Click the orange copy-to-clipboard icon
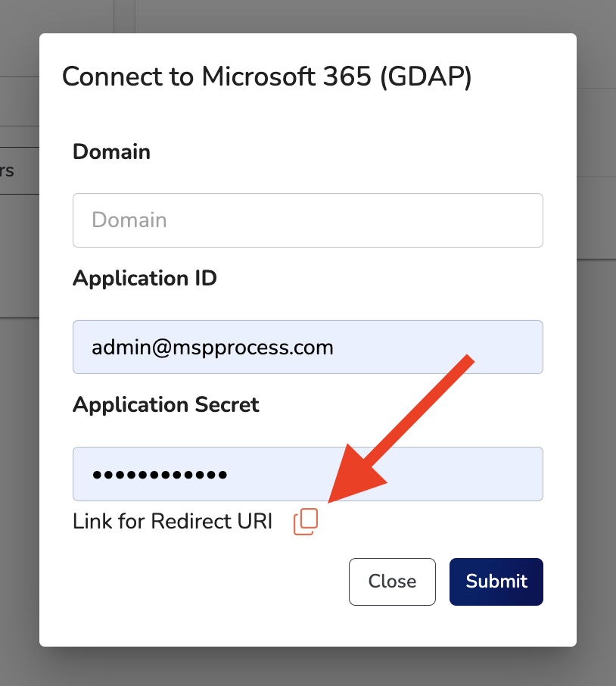This screenshot has width=616, height=686. point(305,522)
